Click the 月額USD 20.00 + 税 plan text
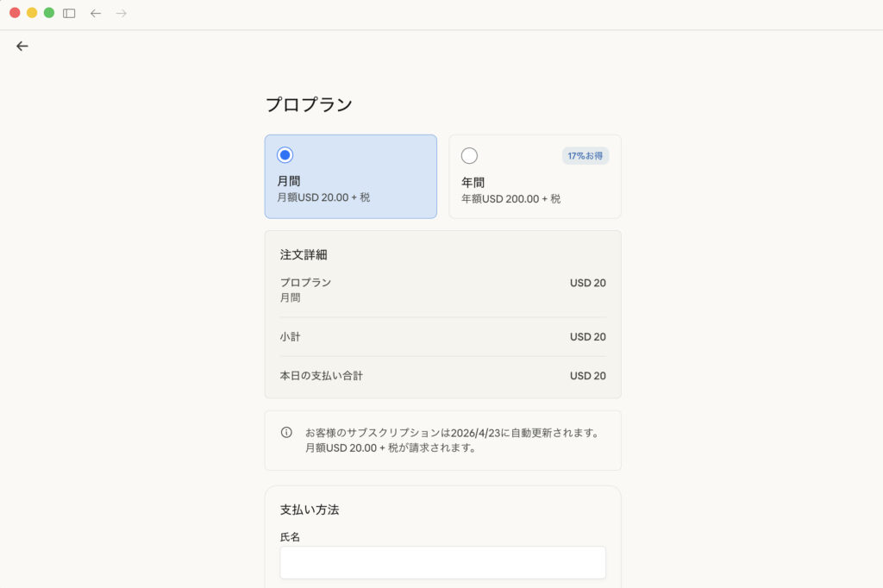Image resolution: width=883 pixels, height=588 pixels. click(x=323, y=197)
